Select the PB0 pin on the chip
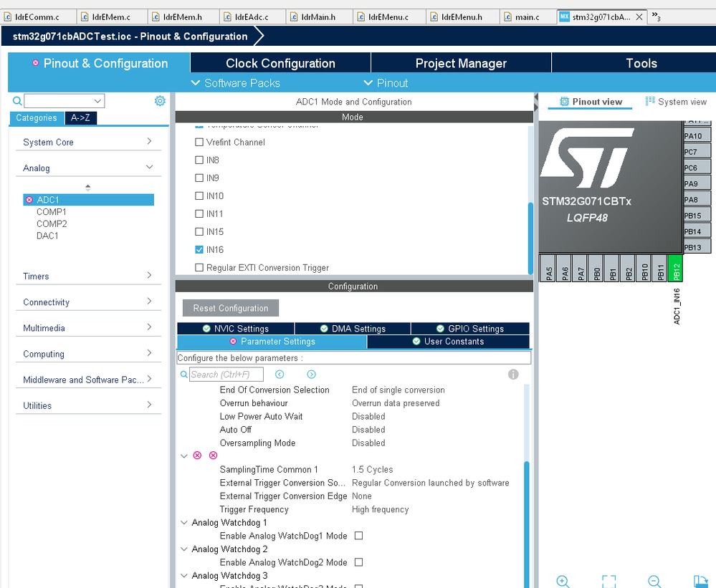This screenshot has height=588, width=716. coord(596,269)
